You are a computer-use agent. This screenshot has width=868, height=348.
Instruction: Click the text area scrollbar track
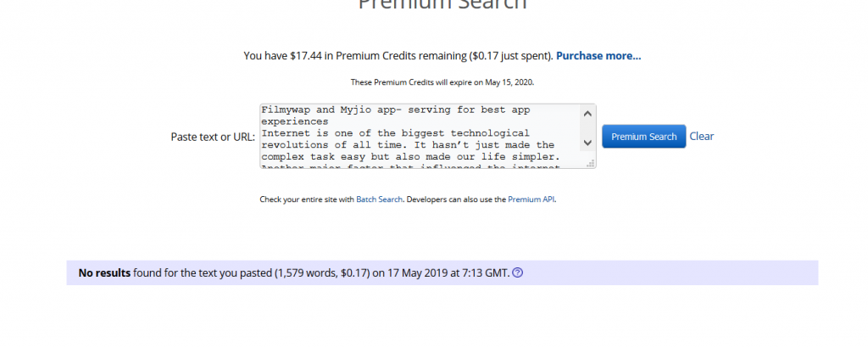coord(587,128)
